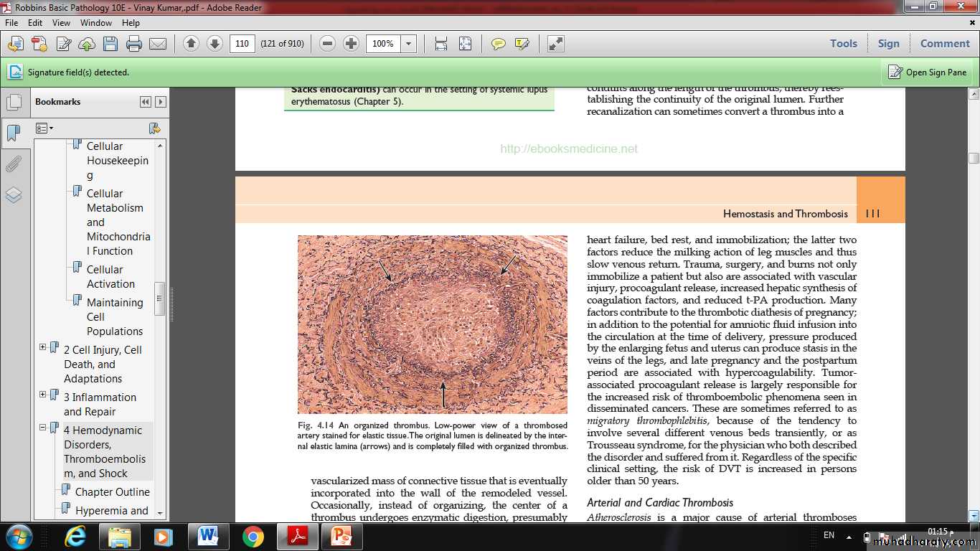Screen dimensions: 980x551
Task: Open the zoom level dropdown
Action: [x=408, y=44]
